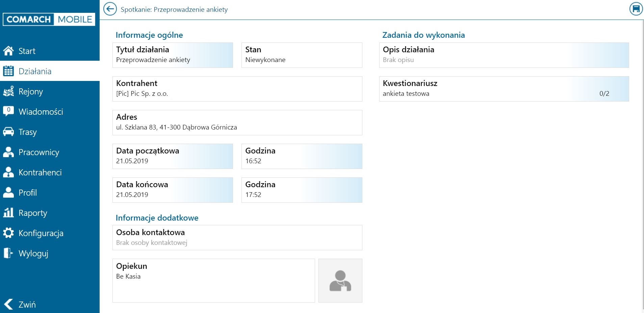Image resolution: width=644 pixels, height=313 pixels.
Task: Click the Informacje dodatkowe heading
Action: 157,218
